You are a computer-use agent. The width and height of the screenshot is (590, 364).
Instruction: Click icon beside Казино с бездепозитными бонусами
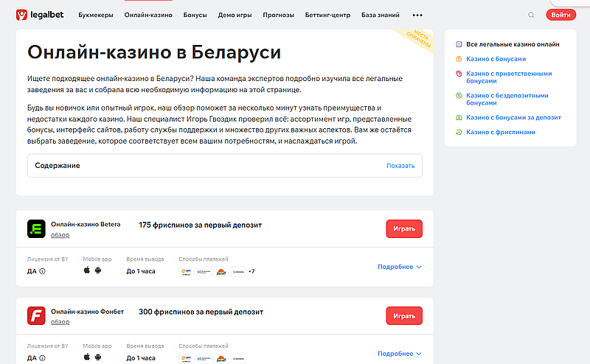459,96
